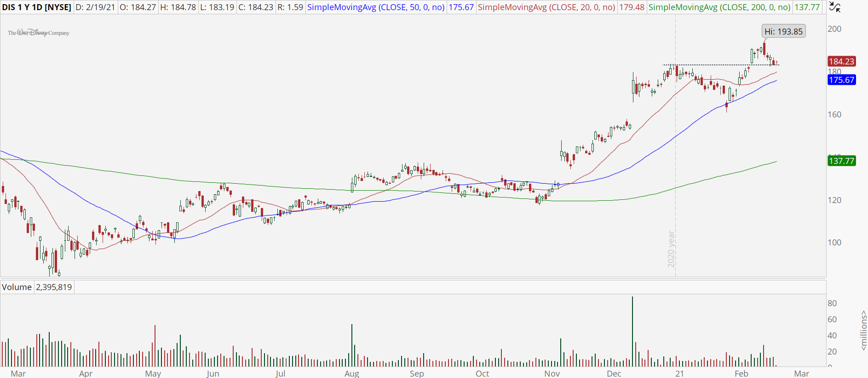
Task: Click the blue 175.67 tag on the price axis
Action: click(x=841, y=80)
